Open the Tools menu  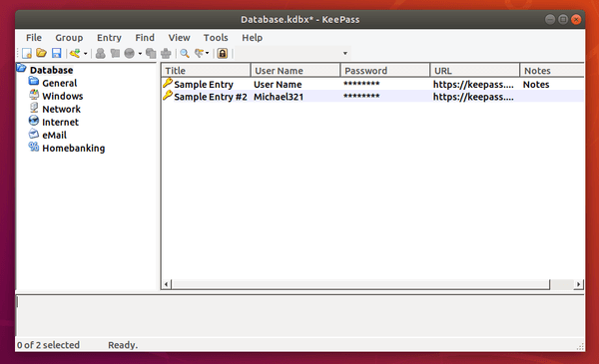coord(216,37)
